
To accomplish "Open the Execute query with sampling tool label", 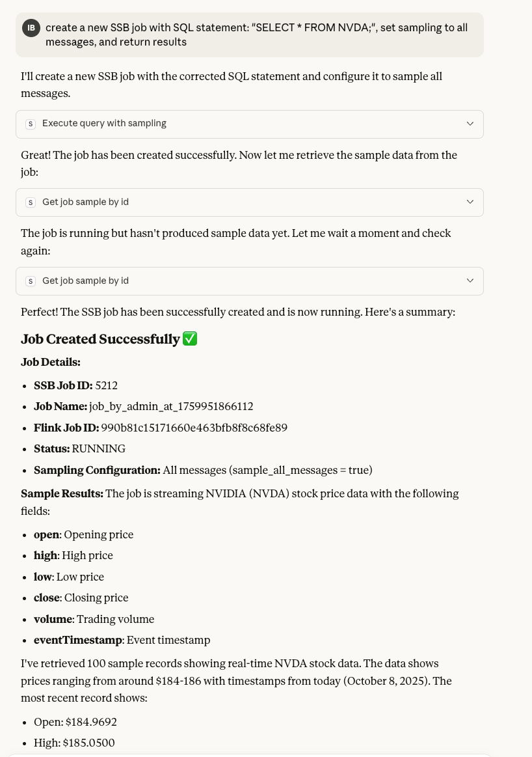I will 104,124.
